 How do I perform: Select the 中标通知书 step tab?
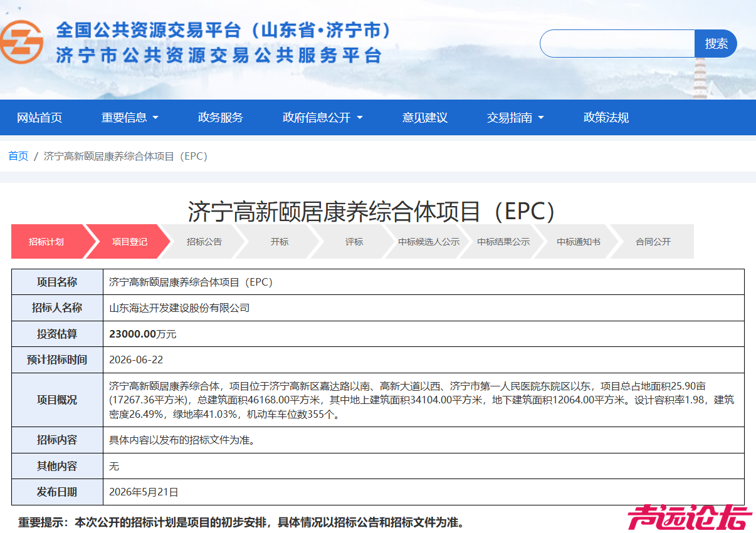coord(579,242)
